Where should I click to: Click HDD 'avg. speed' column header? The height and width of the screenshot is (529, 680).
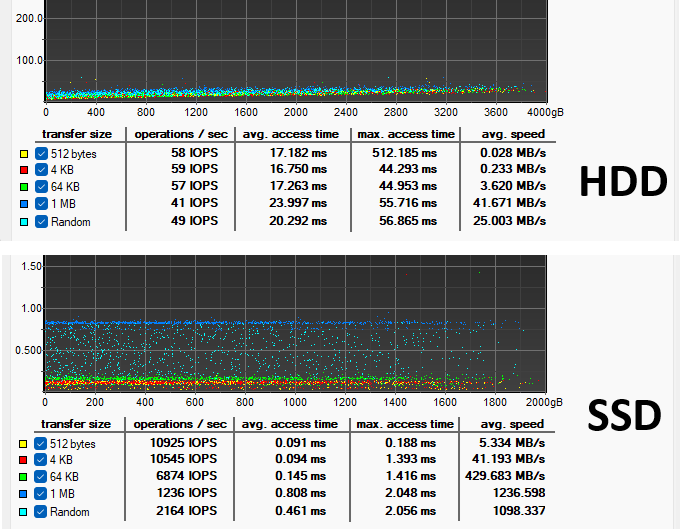pyautogui.click(x=513, y=134)
